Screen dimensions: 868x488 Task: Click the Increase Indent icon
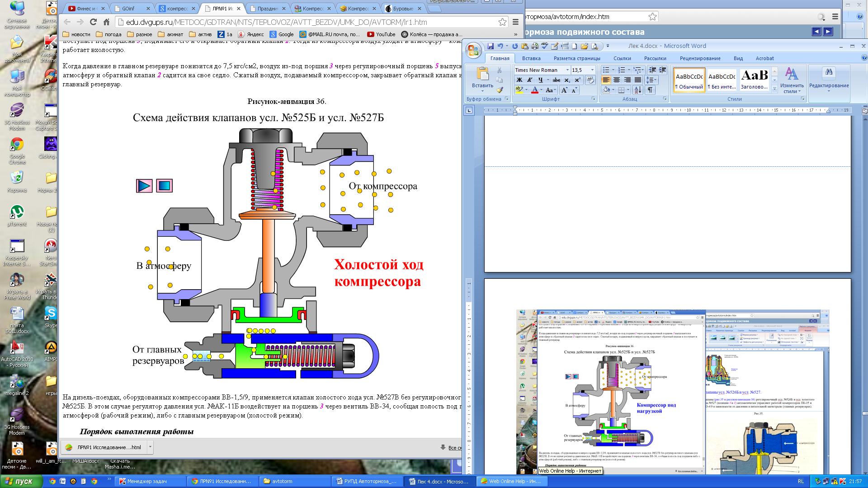coord(662,70)
